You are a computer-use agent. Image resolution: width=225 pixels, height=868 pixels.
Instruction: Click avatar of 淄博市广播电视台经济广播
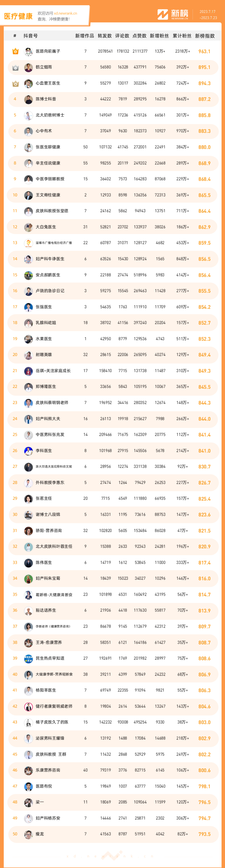point(28,243)
